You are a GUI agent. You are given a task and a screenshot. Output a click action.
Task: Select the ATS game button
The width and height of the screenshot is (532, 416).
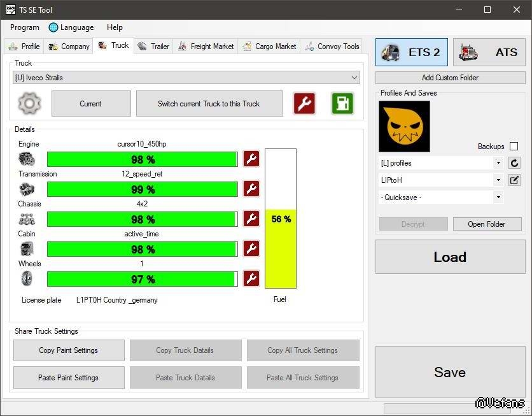(x=489, y=52)
